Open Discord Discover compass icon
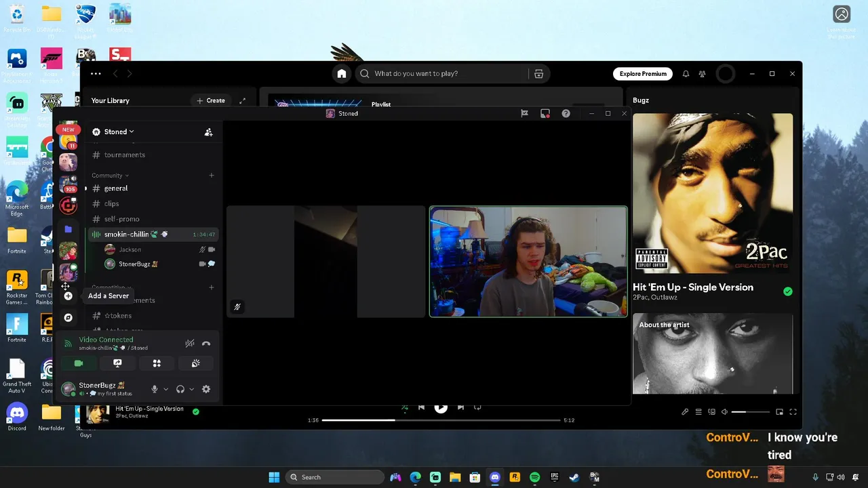This screenshot has width=868, height=488. click(68, 317)
